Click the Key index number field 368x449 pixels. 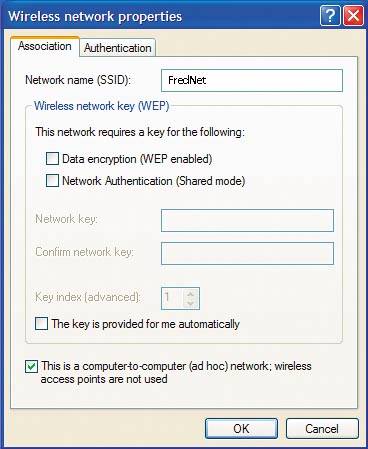coord(173,298)
